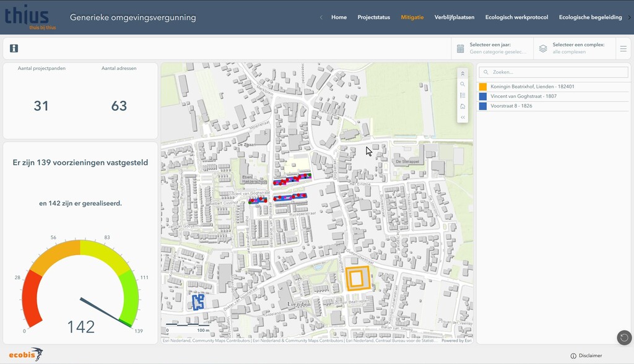Collapse the map toolbar with the double-left chevron
The height and width of the screenshot is (364, 634).
pos(462,117)
